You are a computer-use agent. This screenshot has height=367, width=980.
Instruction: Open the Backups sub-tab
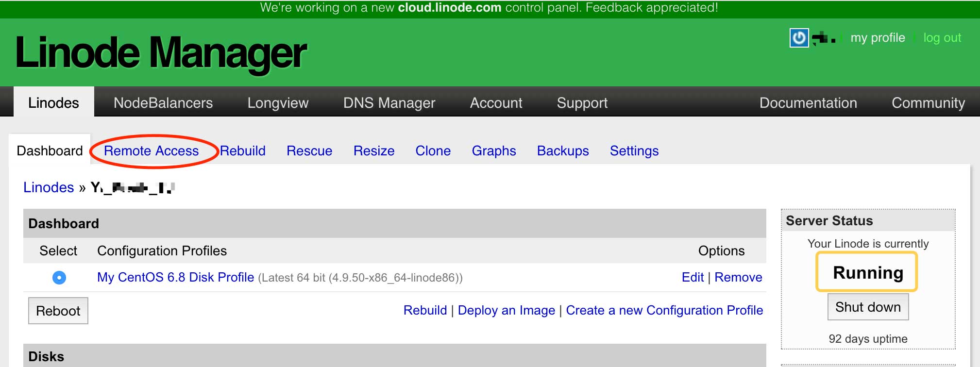click(x=563, y=151)
